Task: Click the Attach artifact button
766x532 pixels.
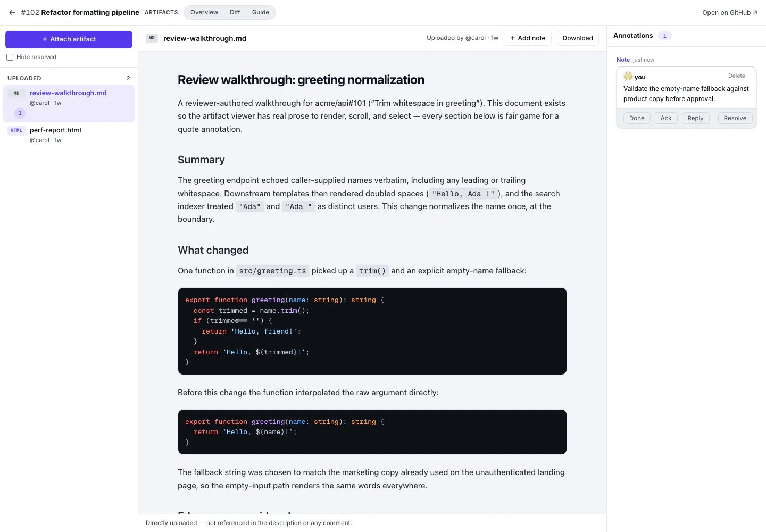Action: click(x=69, y=39)
